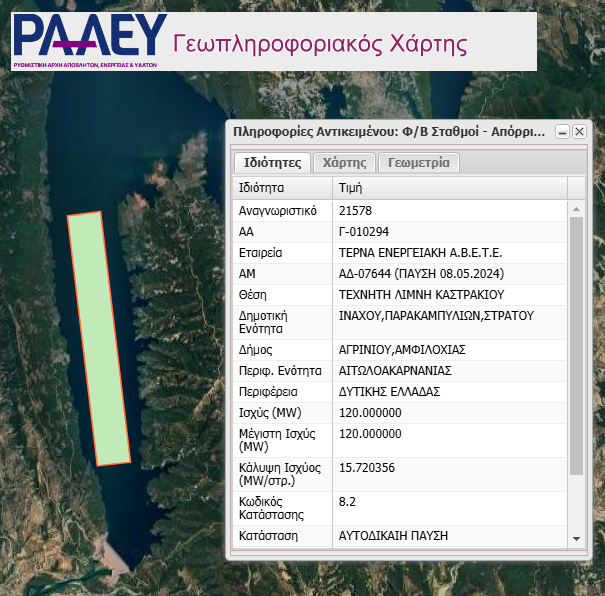Click the scrollbar down arrow in properties grid

[575, 538]
